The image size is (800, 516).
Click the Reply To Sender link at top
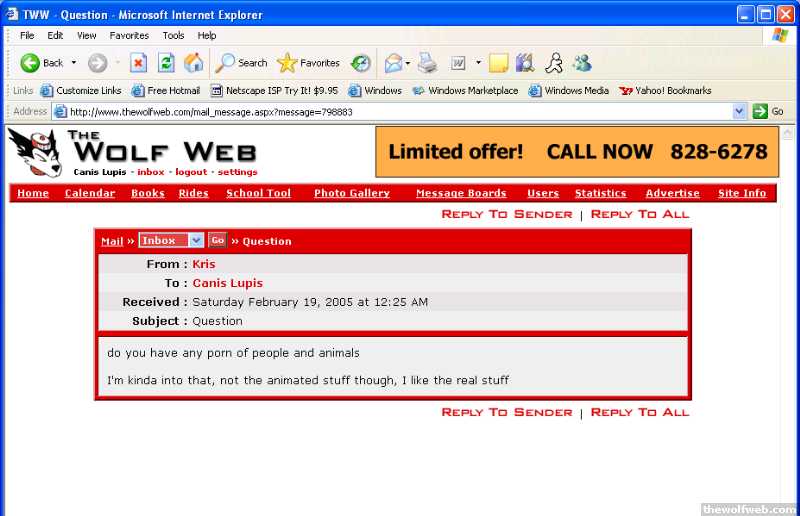(506, 214)
